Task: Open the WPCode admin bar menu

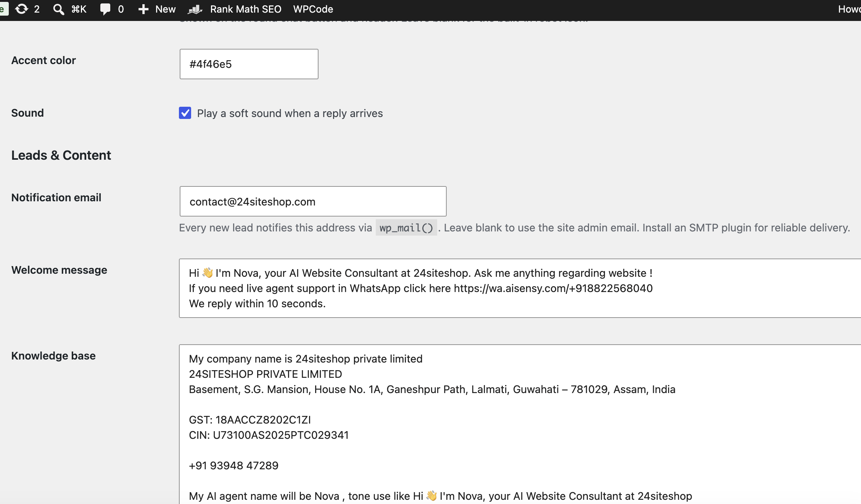Action: [x=313, y=9]
